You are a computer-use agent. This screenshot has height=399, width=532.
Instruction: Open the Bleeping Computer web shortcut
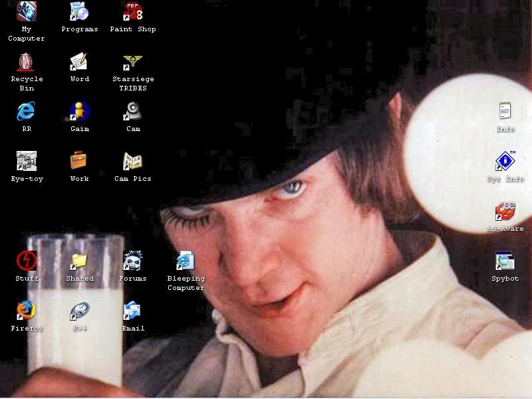(186, 261)
